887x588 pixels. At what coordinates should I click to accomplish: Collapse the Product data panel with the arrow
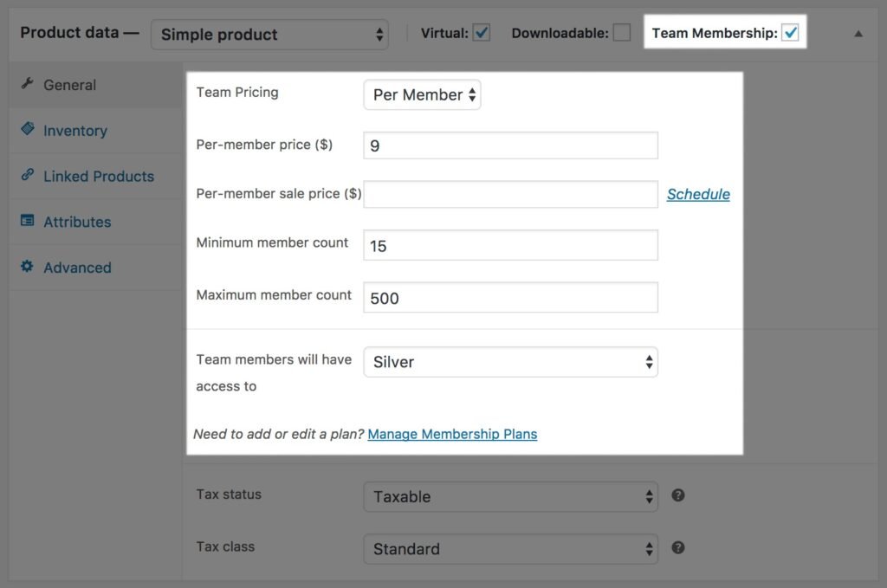coord(858,33)
